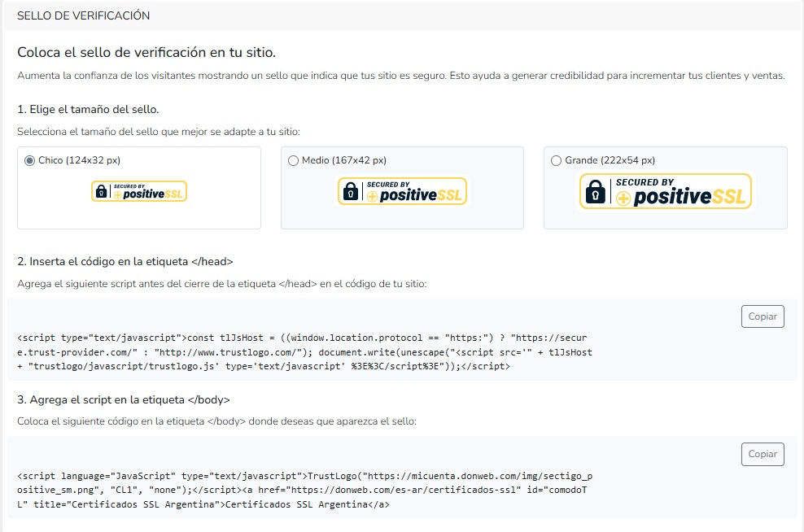Click the large PositiveSSL seal image

click(666, 191)
